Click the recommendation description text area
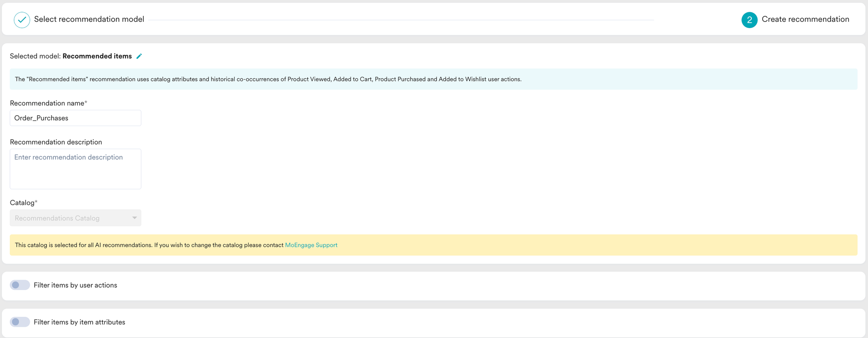 pyautogui.click(x=75, y=169)
